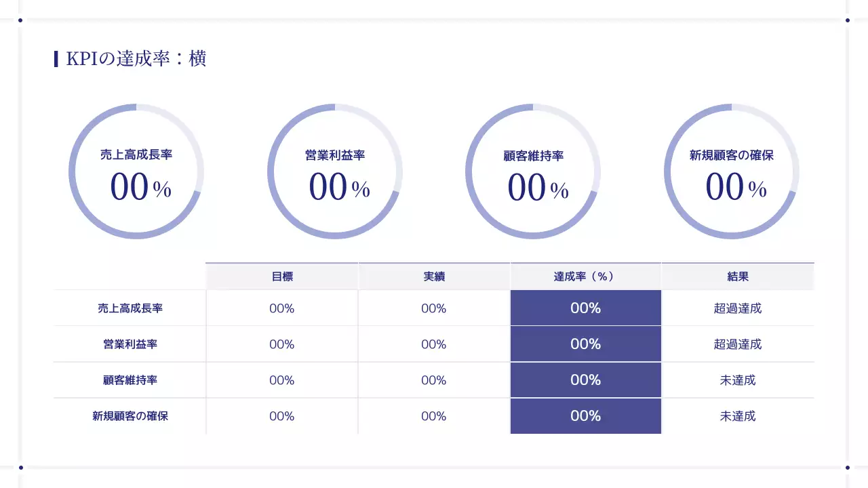Click the 新規顧客の確保 table row label

pyautogui.click(x=130, y=416)
